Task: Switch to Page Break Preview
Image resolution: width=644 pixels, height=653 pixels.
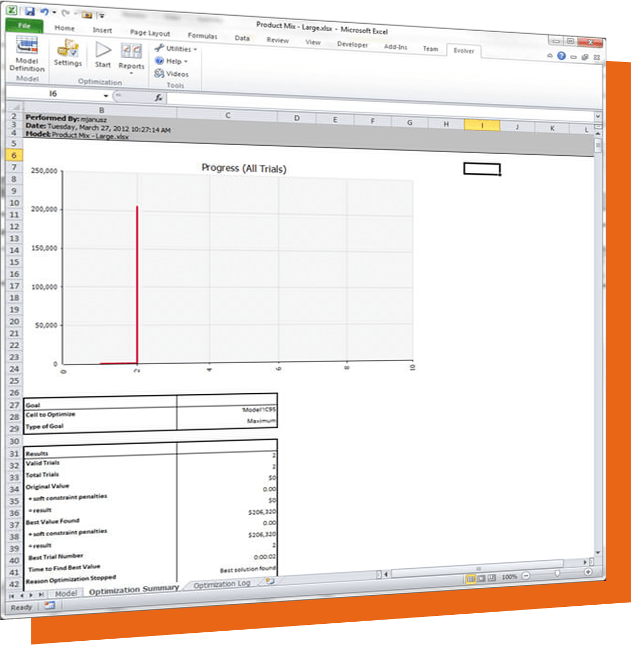Action: pos(491,578)
